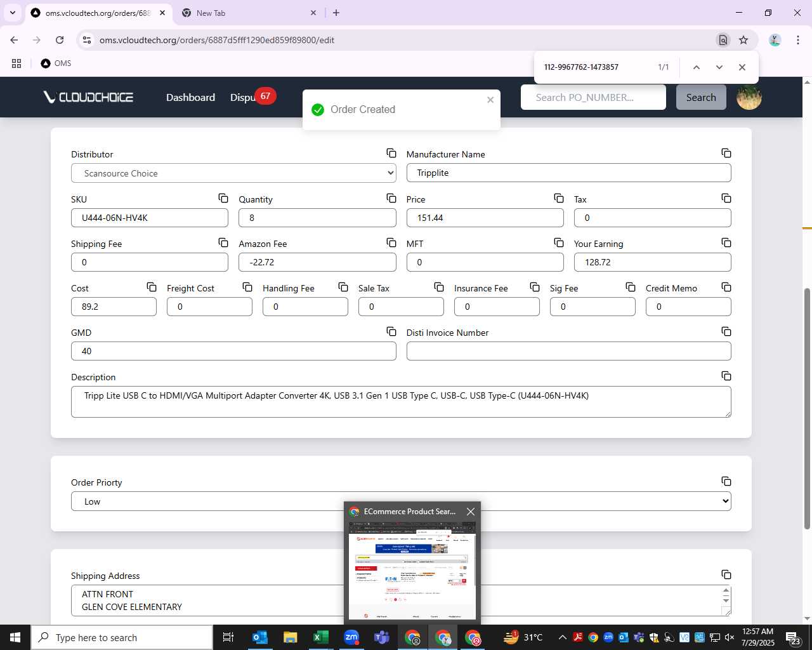The height and width of the screenshot is (650, 812).
Task: Copy the Handling Fee value
Action: pyautogui.click(x=343, y=288)
